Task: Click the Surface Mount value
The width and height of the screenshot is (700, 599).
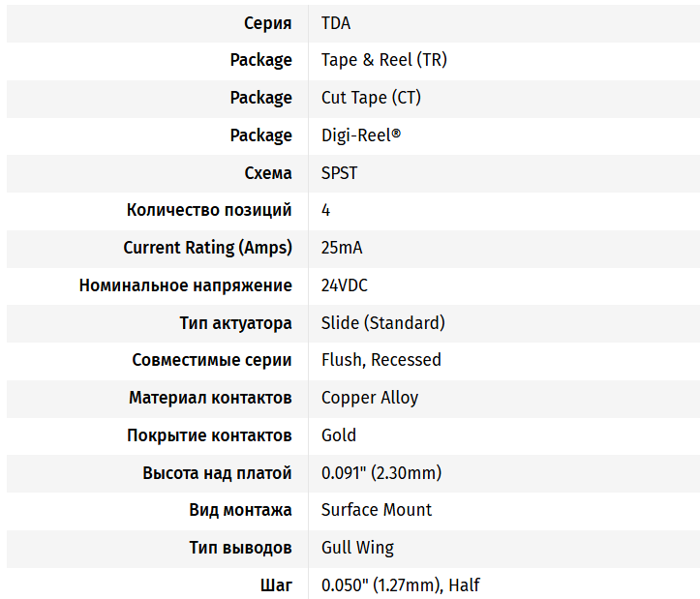Action: click(377, 510)
